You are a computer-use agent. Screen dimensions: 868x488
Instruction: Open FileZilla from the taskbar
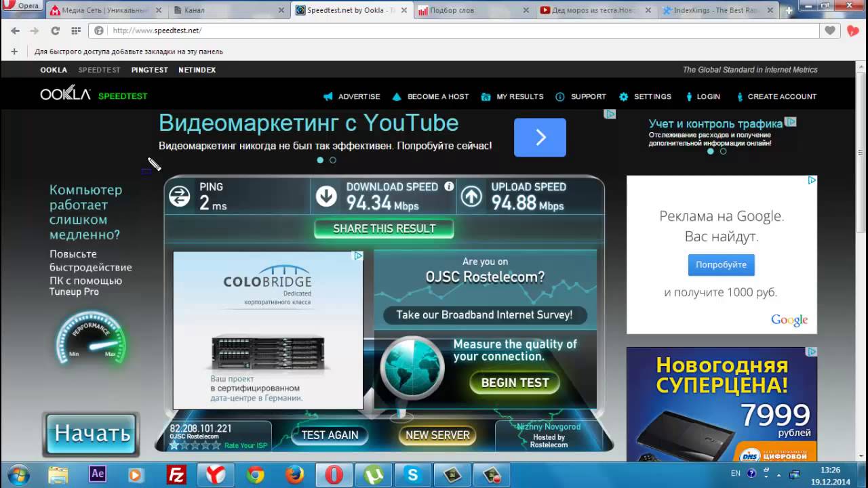point(176,474)
